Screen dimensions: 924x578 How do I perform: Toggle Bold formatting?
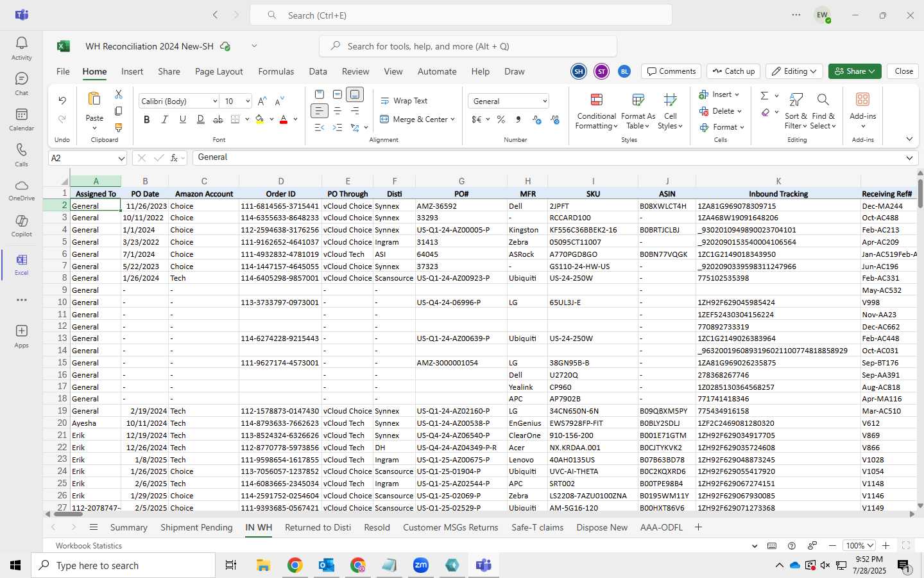[x=147, y=119]
